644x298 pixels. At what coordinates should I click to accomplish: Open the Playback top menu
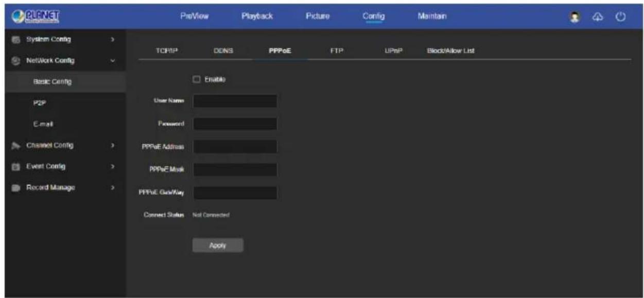[257, 16]
